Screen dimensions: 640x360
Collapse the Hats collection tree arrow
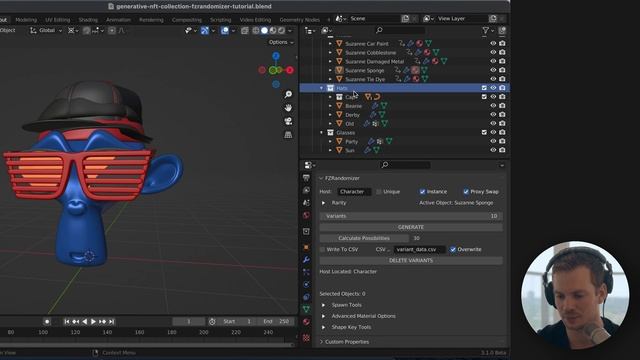(322, 88)
